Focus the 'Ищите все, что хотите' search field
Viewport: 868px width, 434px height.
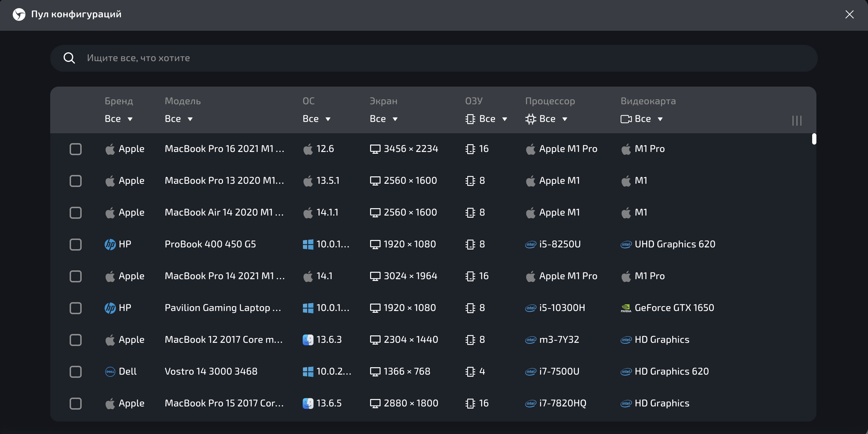pyautogui.click(x=434, y=58)
